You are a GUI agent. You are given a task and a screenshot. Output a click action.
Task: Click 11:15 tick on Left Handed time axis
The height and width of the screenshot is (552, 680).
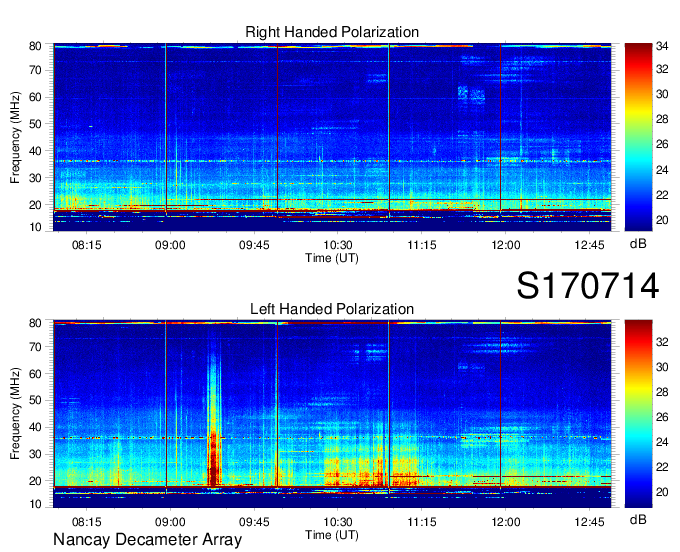coord(422,522)
